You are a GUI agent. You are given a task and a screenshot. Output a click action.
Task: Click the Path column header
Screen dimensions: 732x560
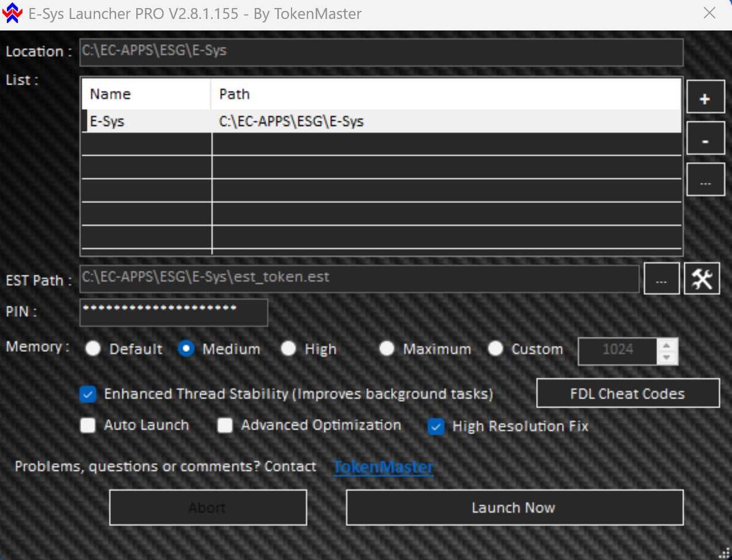point(446,94)
